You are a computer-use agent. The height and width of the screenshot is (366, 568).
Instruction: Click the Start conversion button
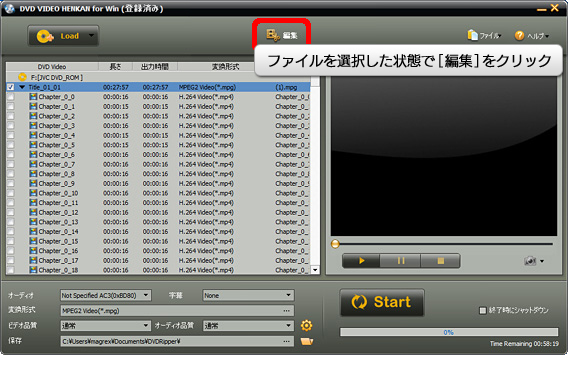click(382, 302)
